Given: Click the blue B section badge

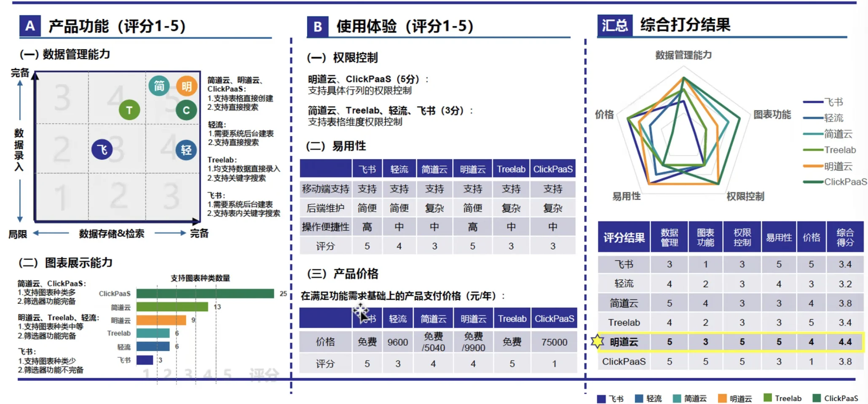Looking at the screenshot, I should 317,27.
